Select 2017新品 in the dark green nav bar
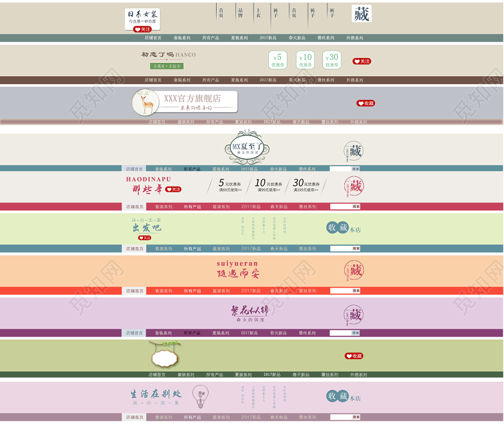 [272, 375]
